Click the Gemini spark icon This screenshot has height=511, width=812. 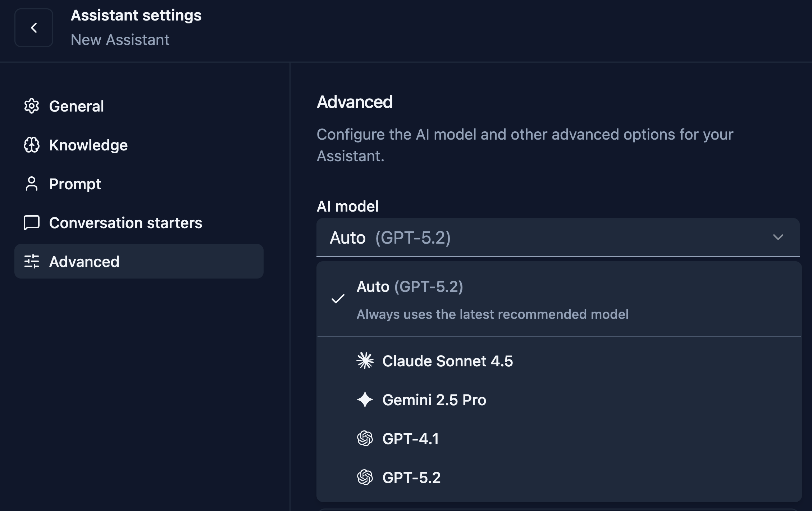pyautogui.click(x=364, y=400)
